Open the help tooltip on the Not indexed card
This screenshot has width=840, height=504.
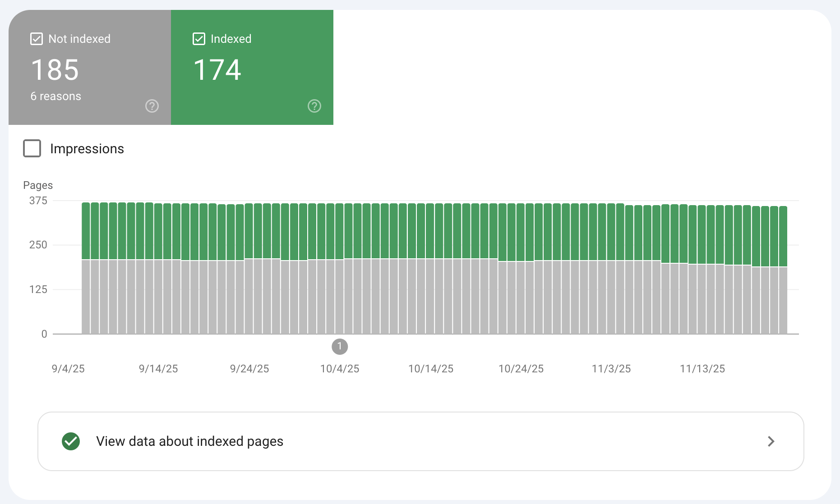(152, 106)
